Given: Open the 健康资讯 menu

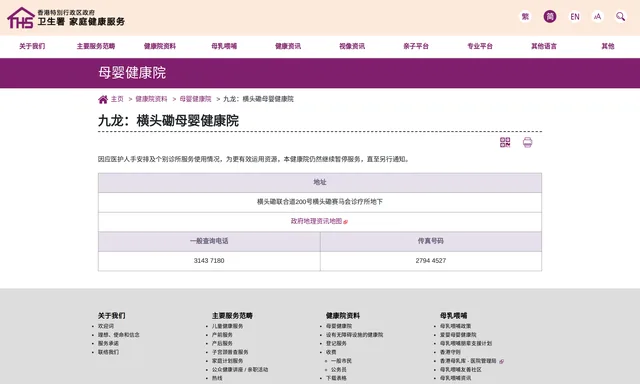Looking at the screenshot, I should (288, 46).
